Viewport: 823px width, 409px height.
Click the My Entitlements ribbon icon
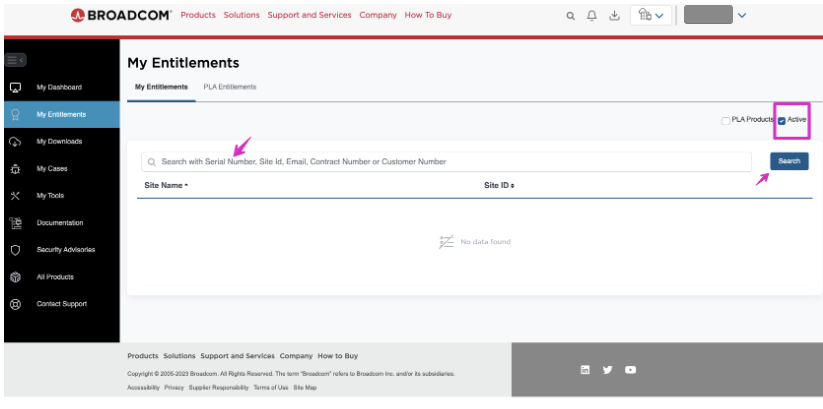coord(15,114)
